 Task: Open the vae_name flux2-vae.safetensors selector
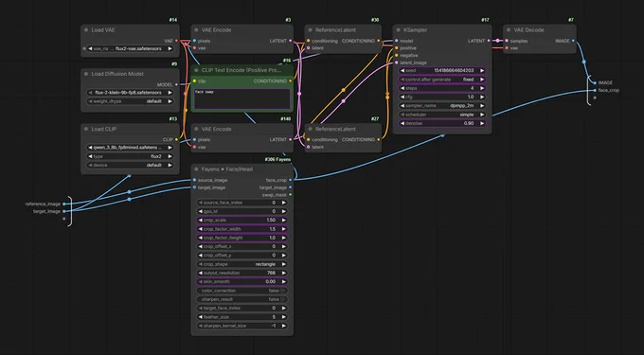pyautogui.click(x=130, y=48)
